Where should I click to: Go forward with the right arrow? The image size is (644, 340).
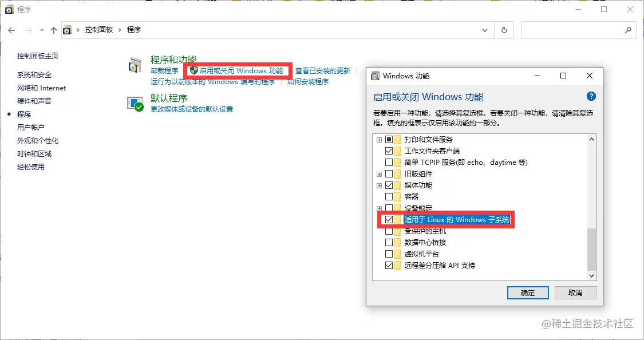coord(29,30)
